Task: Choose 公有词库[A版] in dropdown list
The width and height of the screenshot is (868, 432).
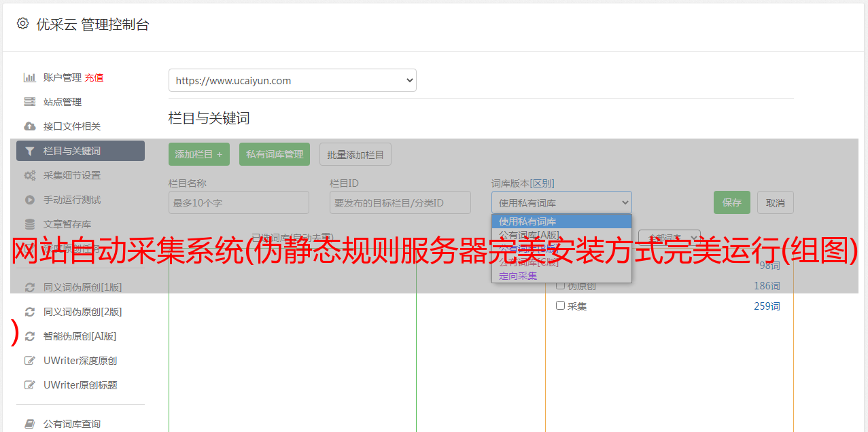Action: (561, 235)
